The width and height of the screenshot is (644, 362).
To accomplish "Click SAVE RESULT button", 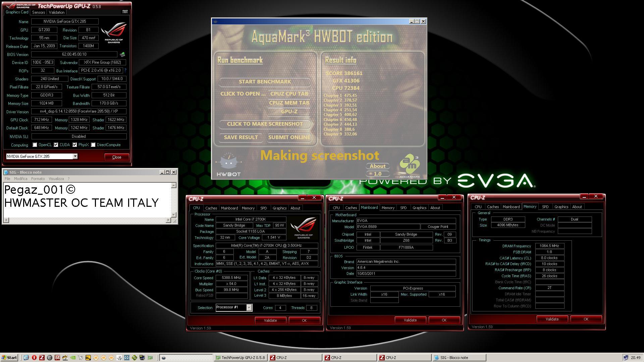I will [241, 137].
